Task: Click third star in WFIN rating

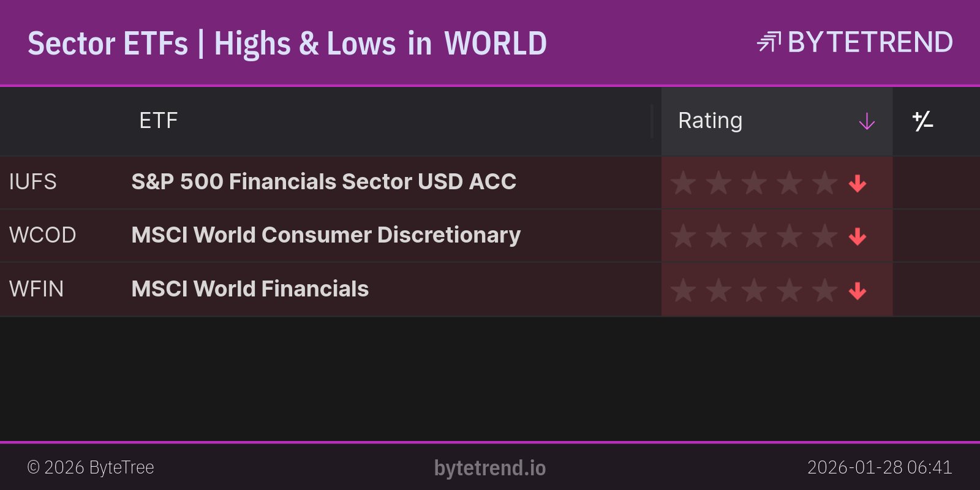Action: [x=754, y=290]
